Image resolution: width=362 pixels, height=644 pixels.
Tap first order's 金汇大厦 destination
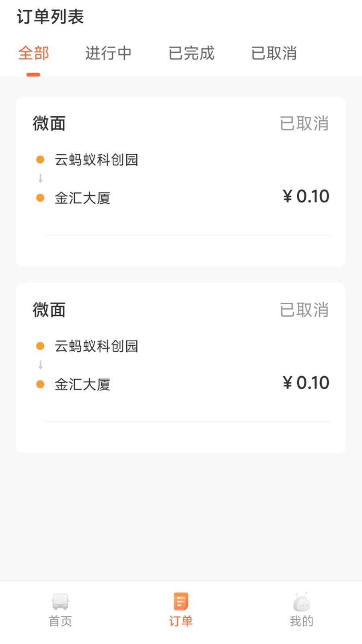click(82, 198)
